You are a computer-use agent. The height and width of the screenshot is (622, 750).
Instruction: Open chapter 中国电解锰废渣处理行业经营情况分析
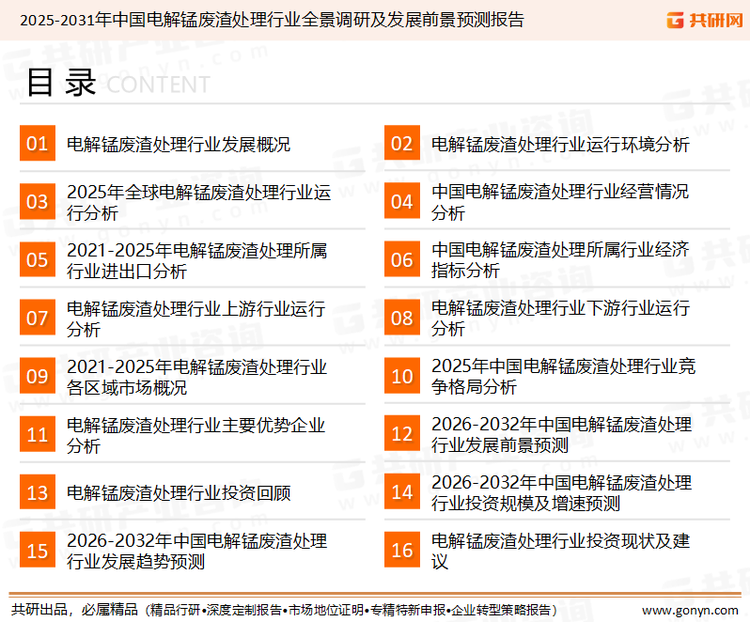pyautogui.click(x=560, y=202)
